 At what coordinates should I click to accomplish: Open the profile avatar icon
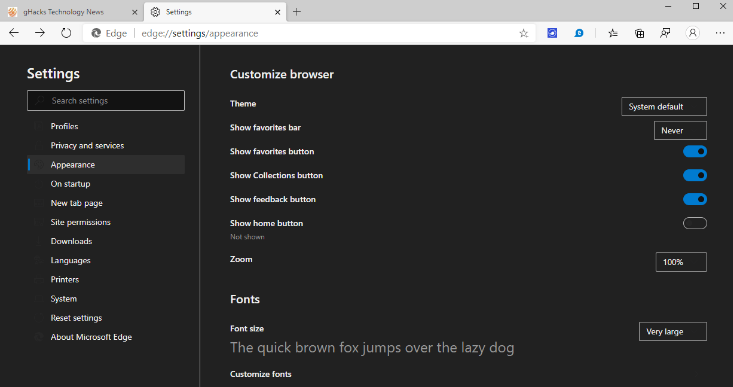[692, 33]
